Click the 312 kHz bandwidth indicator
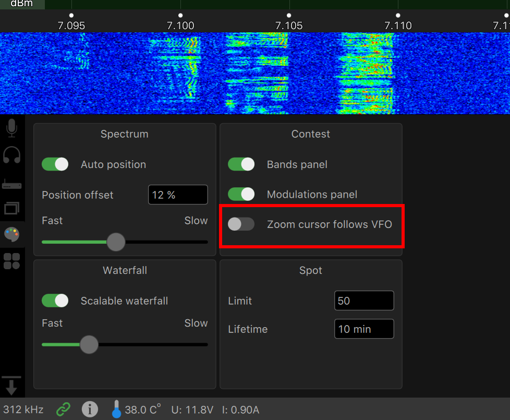This screenshot has height=420, width=510. click(x=23, y=409)
